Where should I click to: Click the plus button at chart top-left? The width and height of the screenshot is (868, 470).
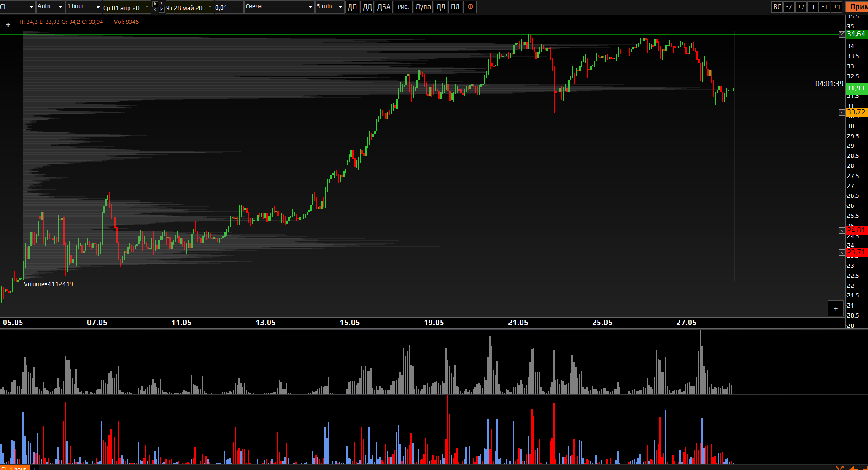tap(8, 25)
